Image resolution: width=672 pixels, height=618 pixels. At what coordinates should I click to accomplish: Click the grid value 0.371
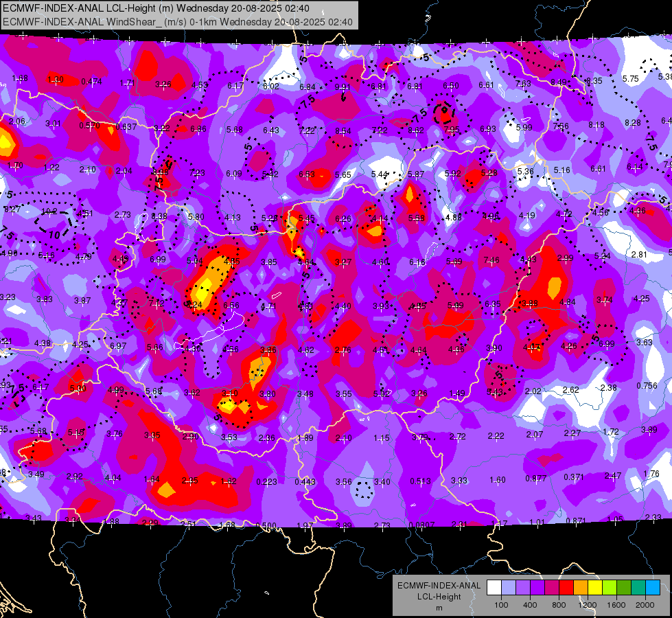(x=574, y=477)
